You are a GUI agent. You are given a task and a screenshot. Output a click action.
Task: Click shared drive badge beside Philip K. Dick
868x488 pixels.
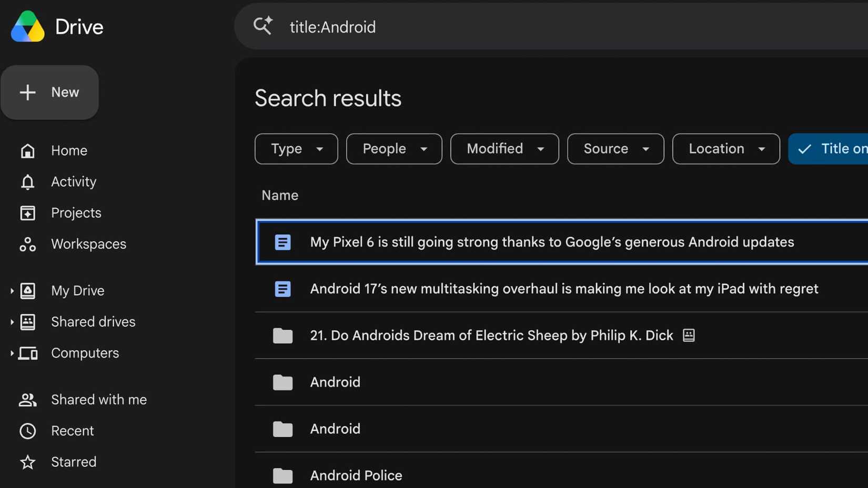689,335
